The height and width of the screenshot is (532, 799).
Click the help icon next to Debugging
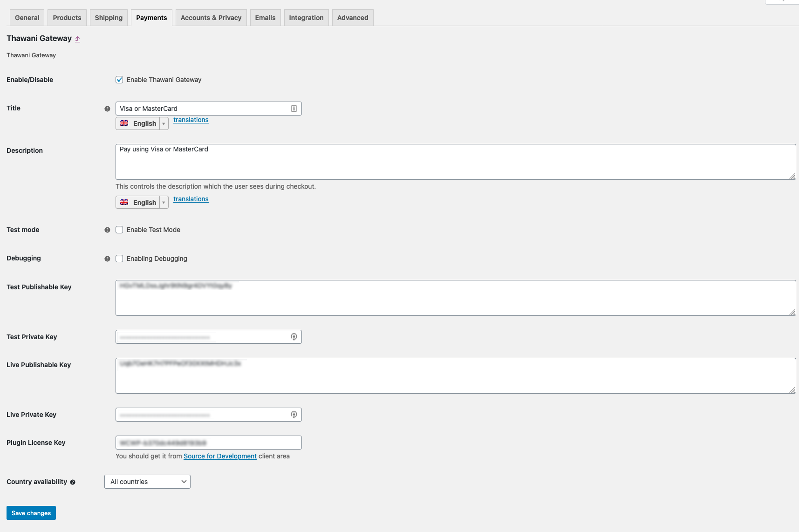click(x=107, y=259)
